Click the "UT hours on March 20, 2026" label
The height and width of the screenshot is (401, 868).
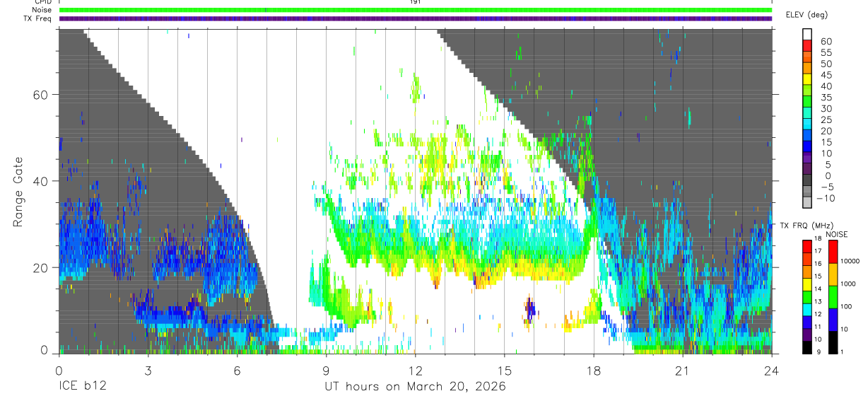click(415, 387)
